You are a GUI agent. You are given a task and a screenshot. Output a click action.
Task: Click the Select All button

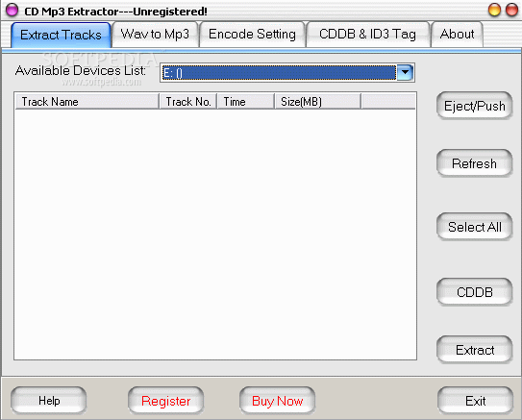[x=474, y=227]
